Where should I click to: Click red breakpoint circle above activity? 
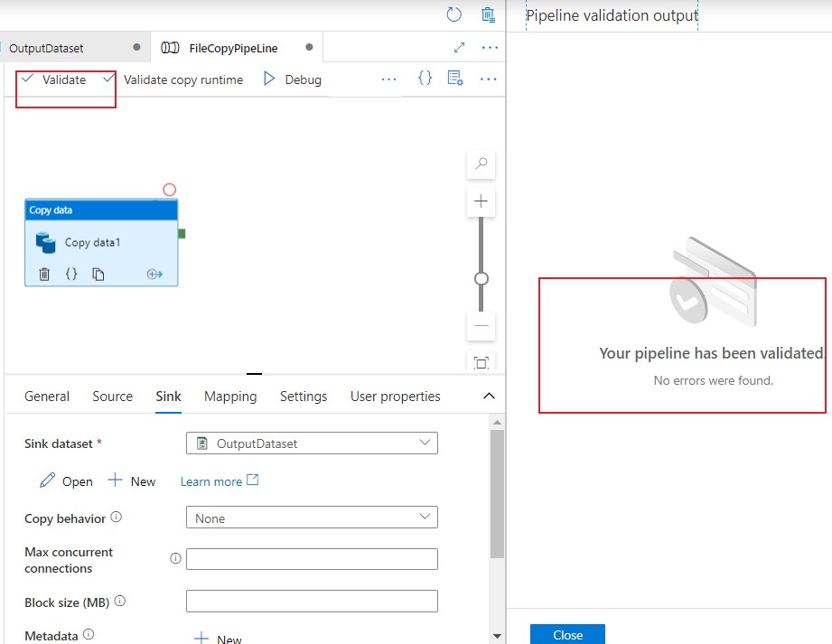click(169, 190)
